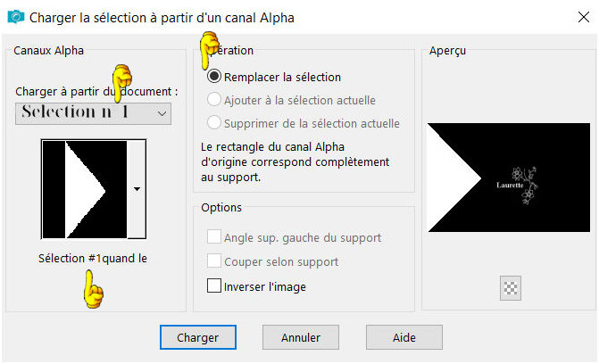Tick the Couper selon support checkbox

point(214,261)
